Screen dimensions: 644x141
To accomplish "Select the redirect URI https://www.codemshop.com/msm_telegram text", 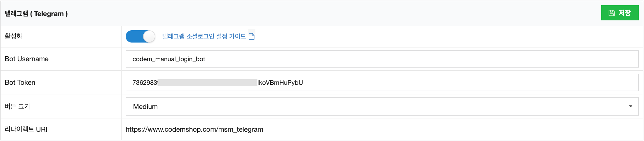I will (x=194, y=129).
